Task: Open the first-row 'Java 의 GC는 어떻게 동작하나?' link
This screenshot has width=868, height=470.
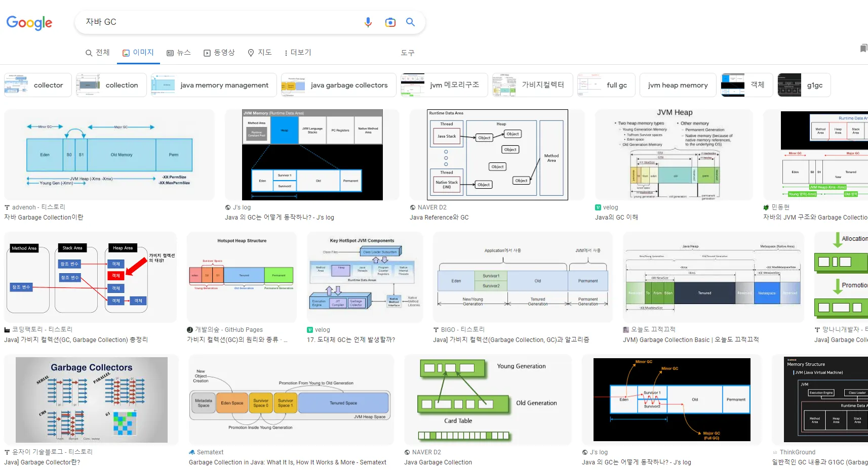Action: [280, 218]
